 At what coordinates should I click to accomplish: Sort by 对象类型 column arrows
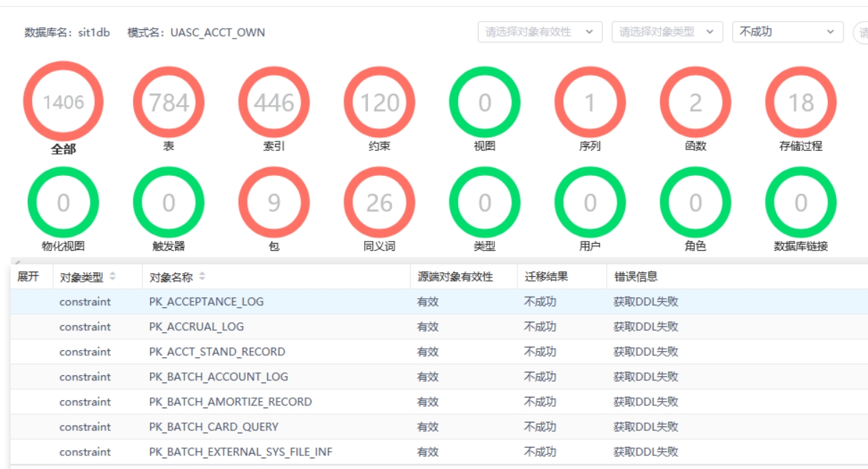[113, 277]
